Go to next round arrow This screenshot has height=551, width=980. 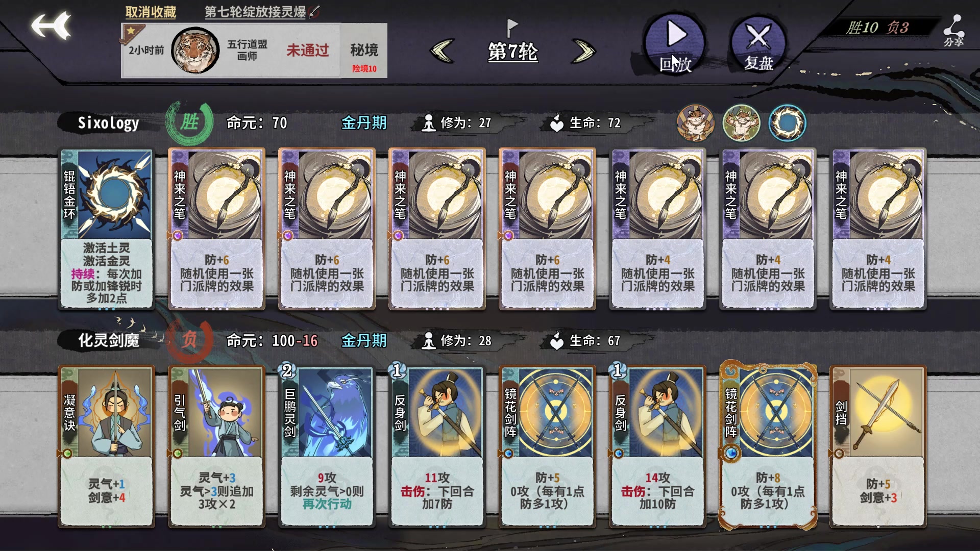pyautogui.click(x=583, y=51)
